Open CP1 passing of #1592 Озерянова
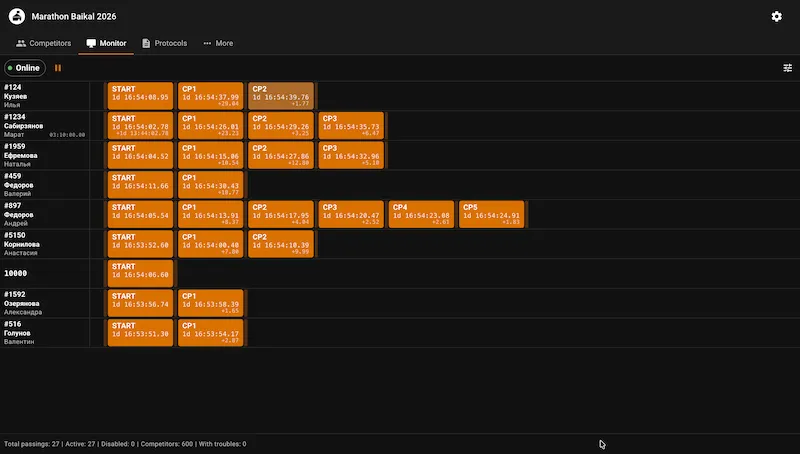The image size is (800, 454). tap(211, 303)
